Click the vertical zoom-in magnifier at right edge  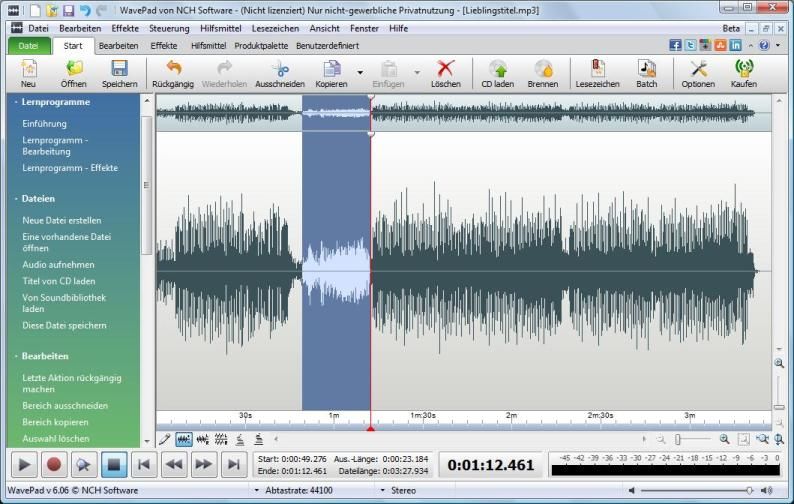779,363
